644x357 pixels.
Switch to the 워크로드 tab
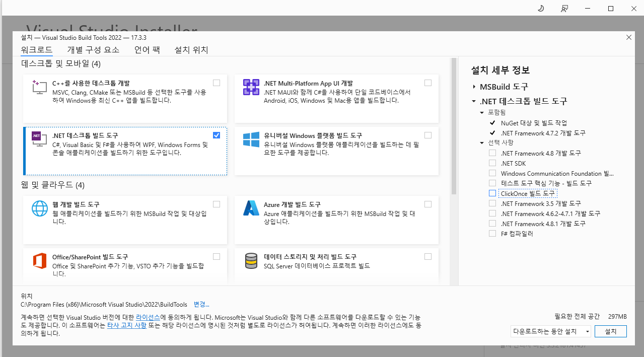click(36, 50)
